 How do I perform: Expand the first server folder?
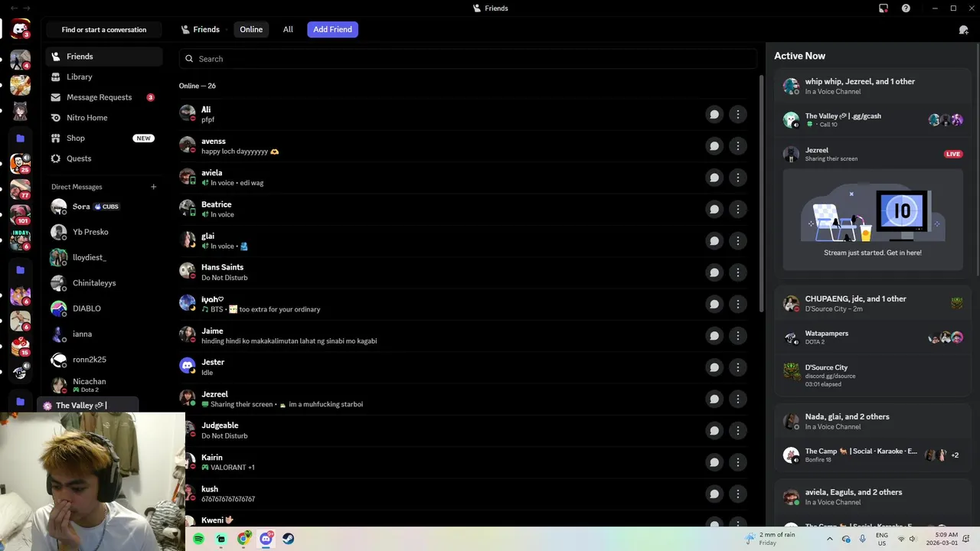click(x=20, y=139)
